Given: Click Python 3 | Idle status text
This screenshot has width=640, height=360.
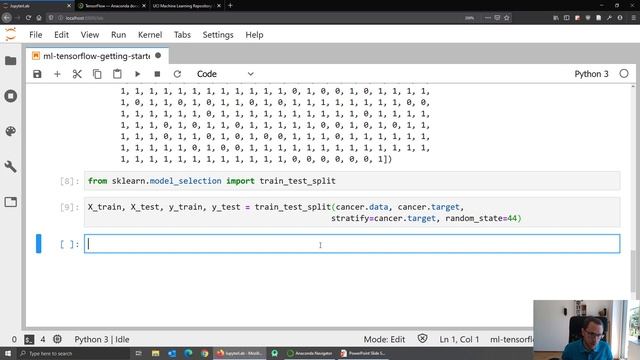Looking at the screenshot, I should 102,339.
